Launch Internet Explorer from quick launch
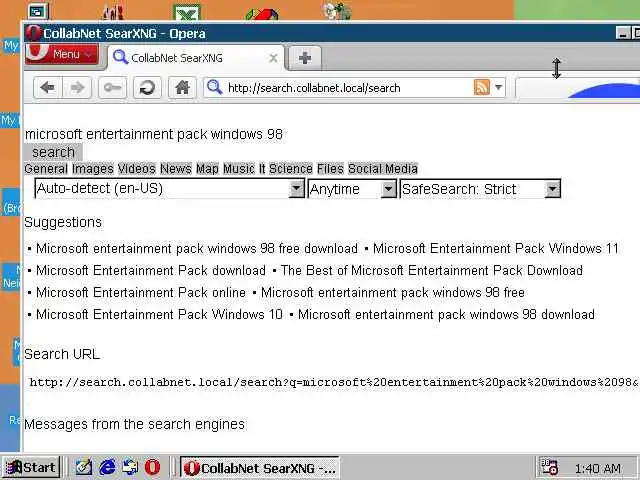Viewport: 640px width, 480px height. click(x=107, y=467)
